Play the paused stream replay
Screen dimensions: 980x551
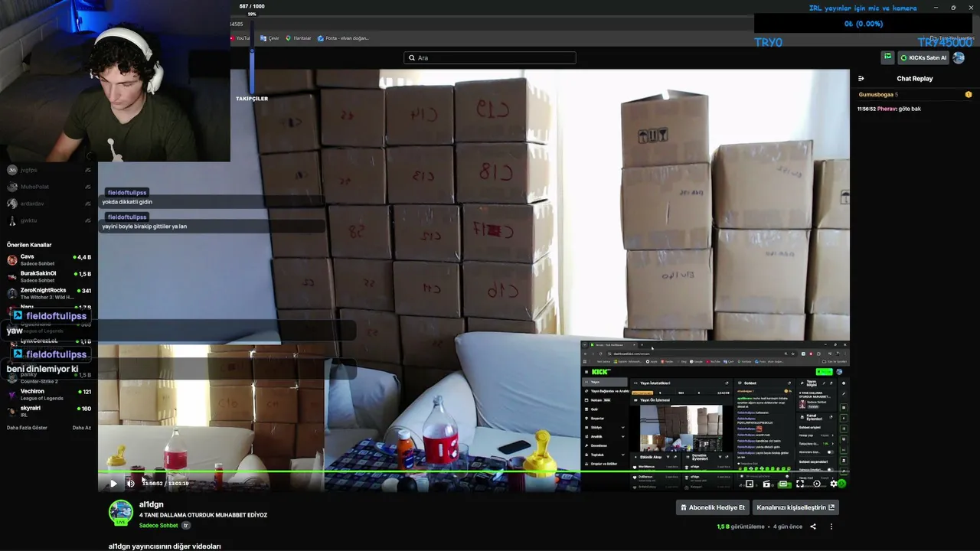click(x=113, y=483)
